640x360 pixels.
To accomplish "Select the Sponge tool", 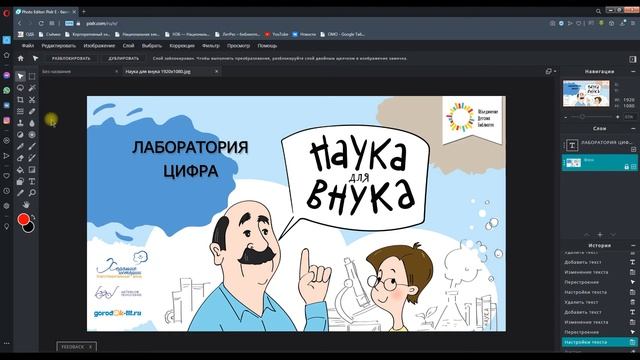I will (x=32, y=134).
